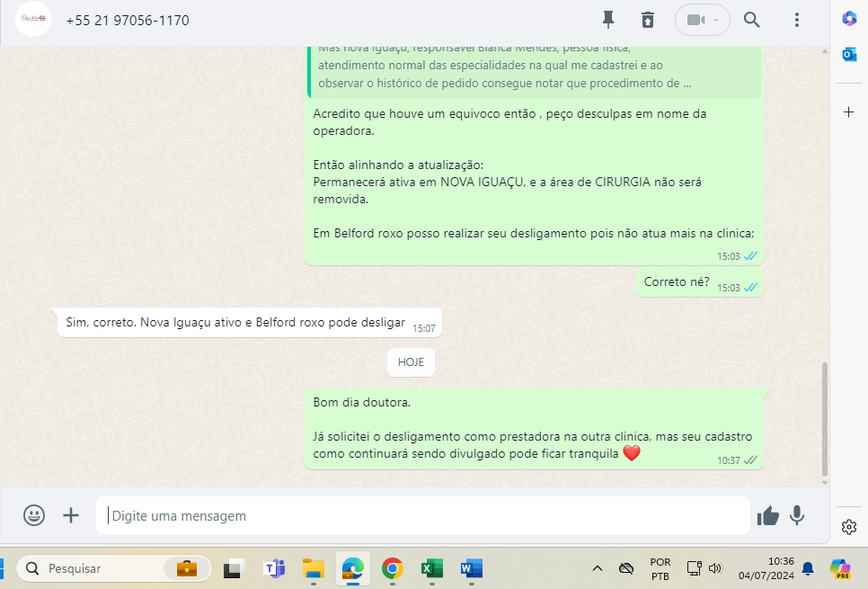Open Outlook in the Edge sidebar
Viewport: 868px width, 589px height.
[x=848, y=54]
